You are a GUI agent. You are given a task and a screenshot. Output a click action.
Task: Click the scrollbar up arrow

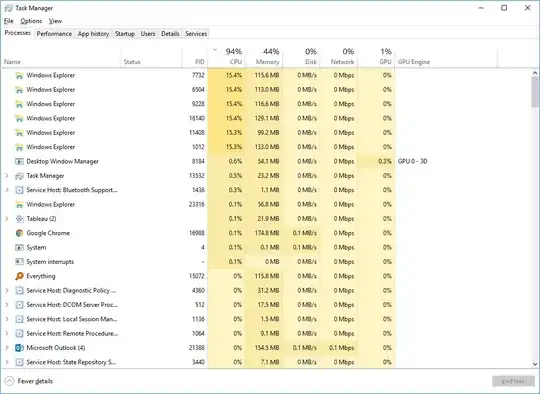[x=535, y=73]
